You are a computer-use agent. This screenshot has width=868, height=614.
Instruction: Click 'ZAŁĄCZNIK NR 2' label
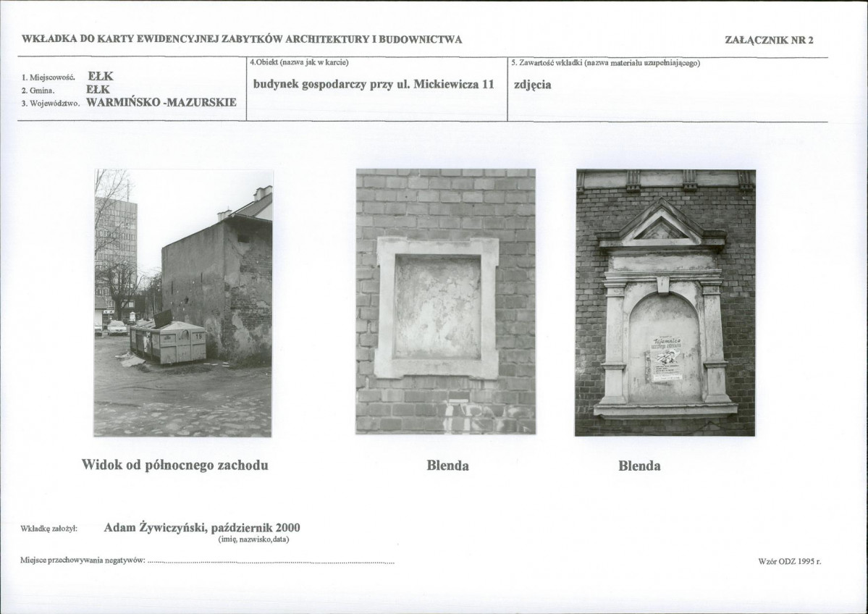pyautogui.click(x=769, y=40)
